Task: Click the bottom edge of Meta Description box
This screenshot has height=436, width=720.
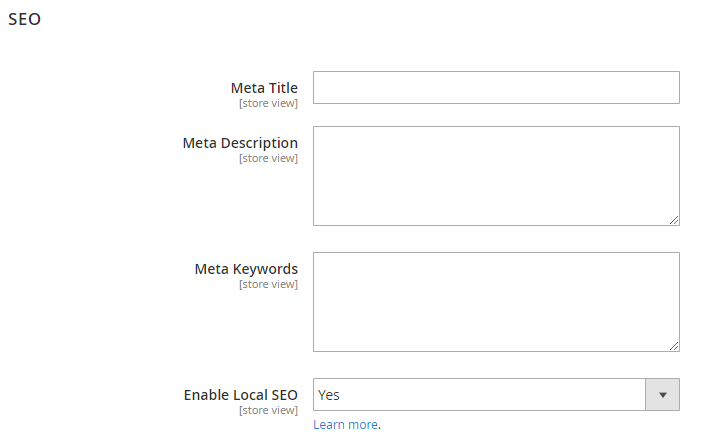Action: pos(496,225)
